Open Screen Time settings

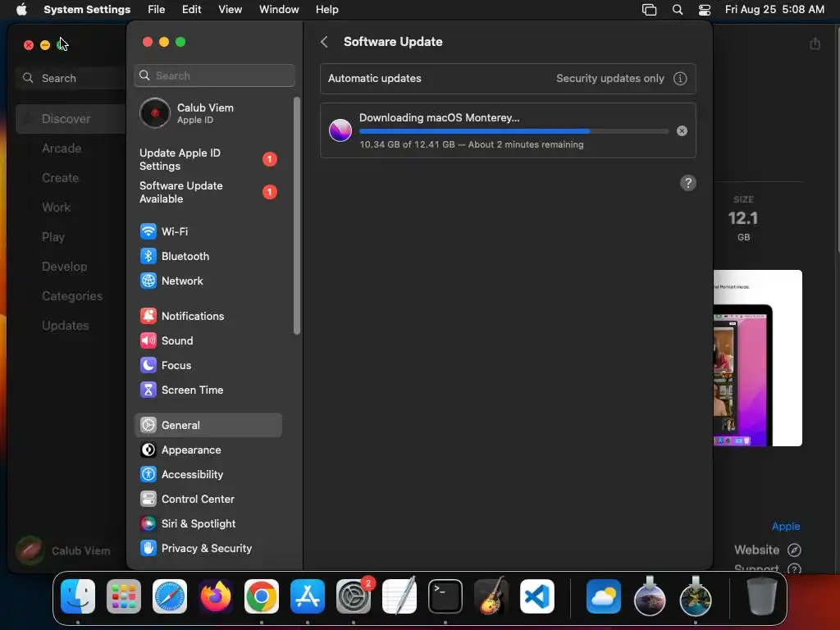point(208,390)
